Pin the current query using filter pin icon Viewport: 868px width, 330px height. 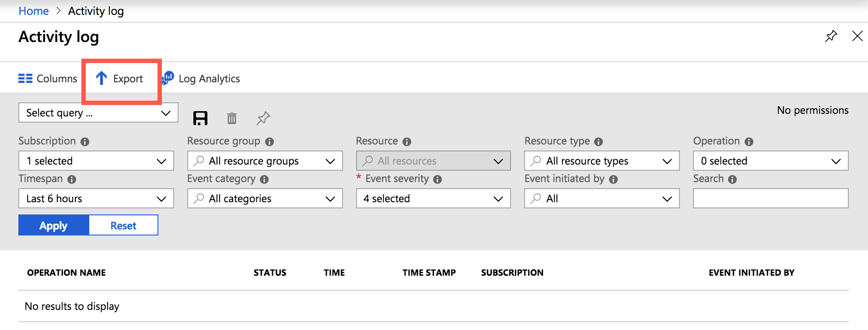click(x=263, y=118)
